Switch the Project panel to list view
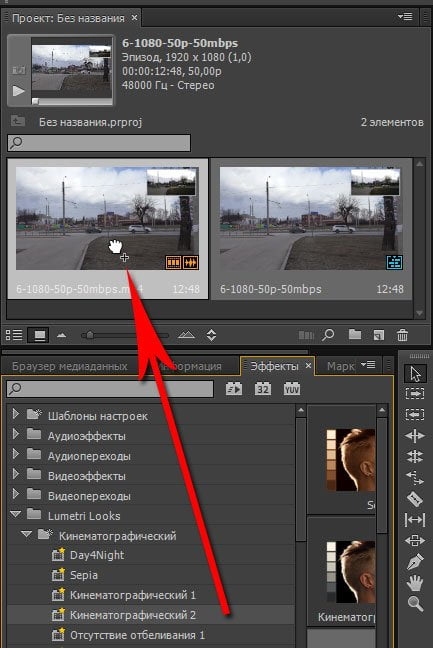The height and width of the screenshot is (648, 433). (14, 335)
